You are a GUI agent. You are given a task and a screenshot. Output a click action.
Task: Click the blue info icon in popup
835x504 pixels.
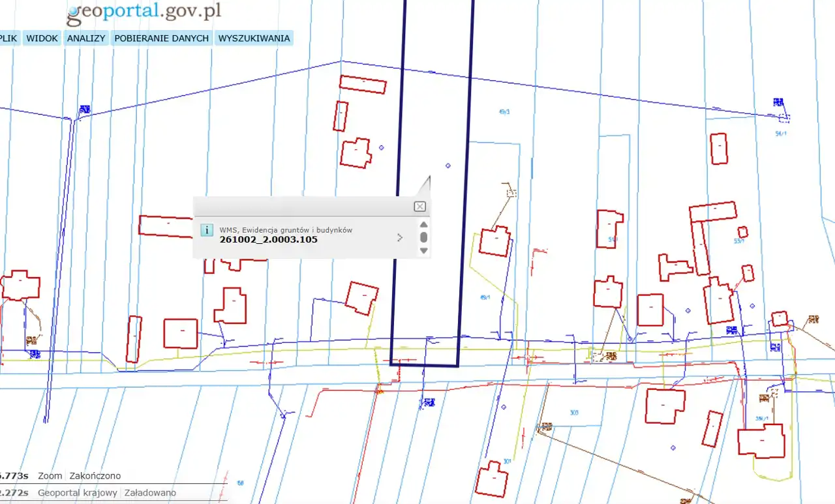coord(206,230)
